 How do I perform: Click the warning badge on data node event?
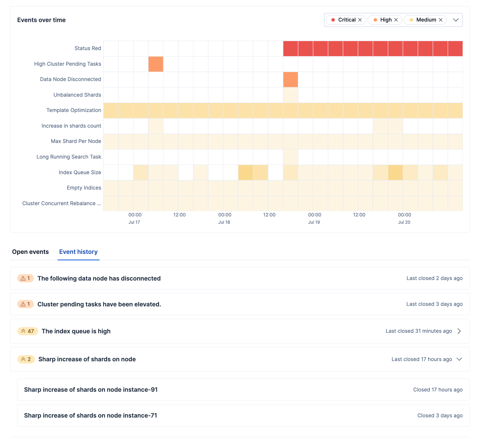25,278
